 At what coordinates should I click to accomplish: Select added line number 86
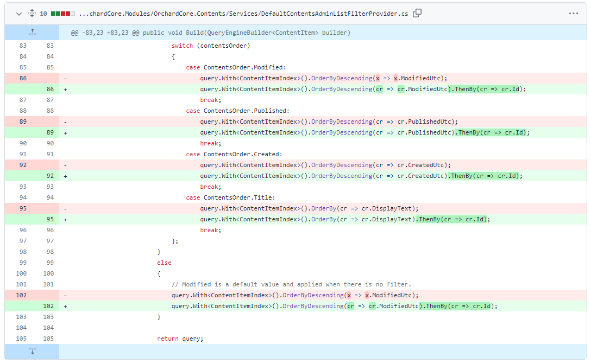point(50,89)
